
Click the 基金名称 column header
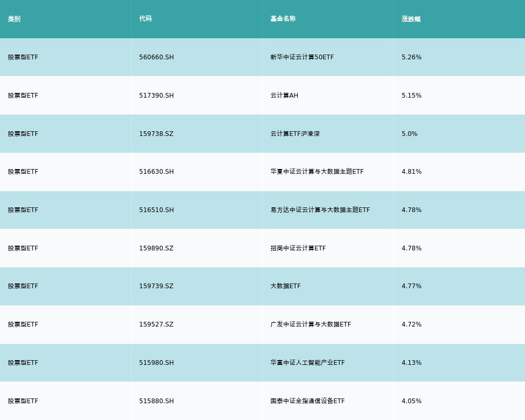[x=283, y=19]
